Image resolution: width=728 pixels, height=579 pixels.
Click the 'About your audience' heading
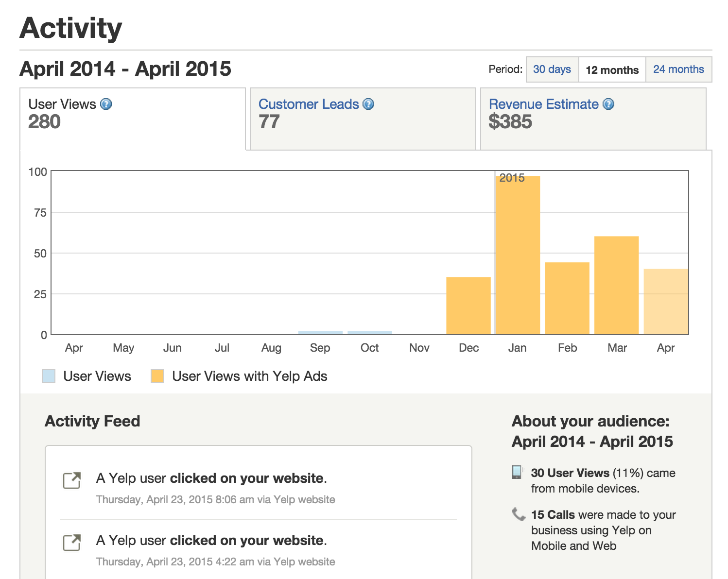point(590,421)
